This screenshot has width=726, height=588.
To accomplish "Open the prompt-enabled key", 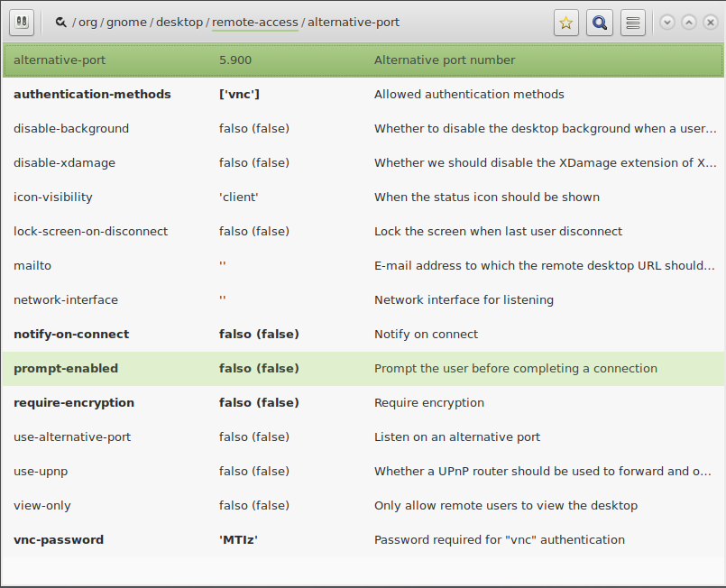I will pyautogui.click(x=363, y=369).
